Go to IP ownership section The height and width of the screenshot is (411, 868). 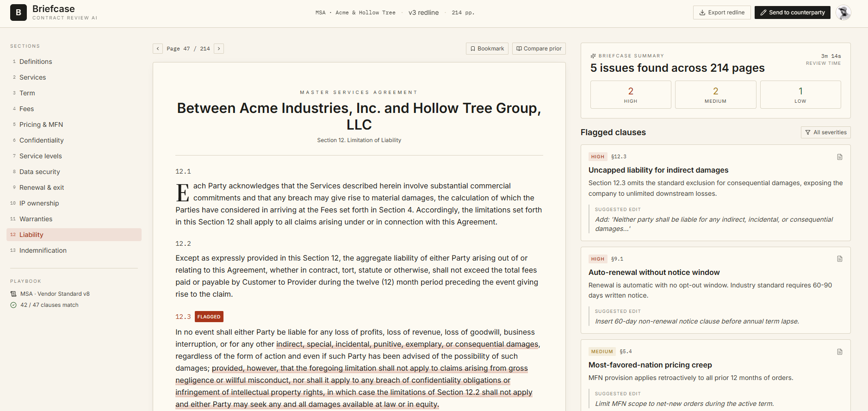[74, 203]
